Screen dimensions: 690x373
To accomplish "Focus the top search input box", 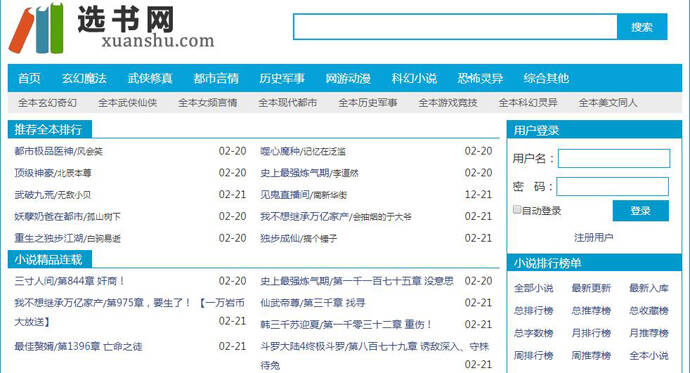I will click(455, 27).
